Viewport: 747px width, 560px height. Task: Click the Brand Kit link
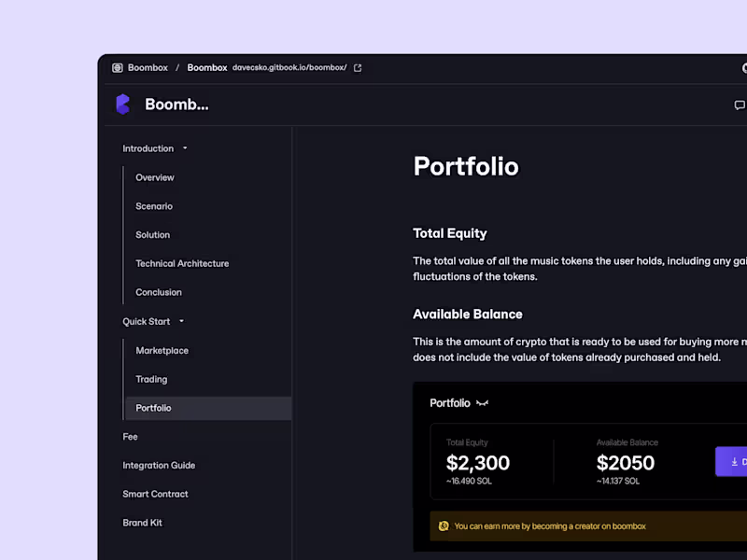coord(142,524)
